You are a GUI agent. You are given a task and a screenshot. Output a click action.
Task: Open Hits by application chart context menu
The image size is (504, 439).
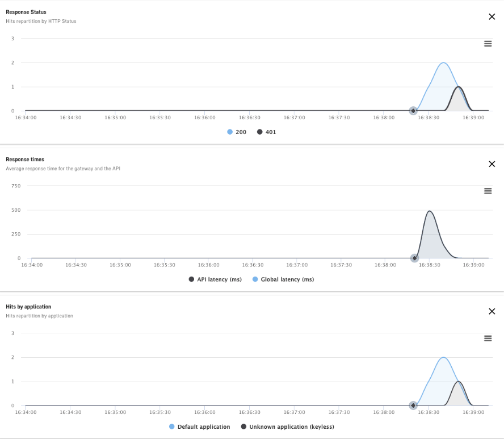click(488, 338)
